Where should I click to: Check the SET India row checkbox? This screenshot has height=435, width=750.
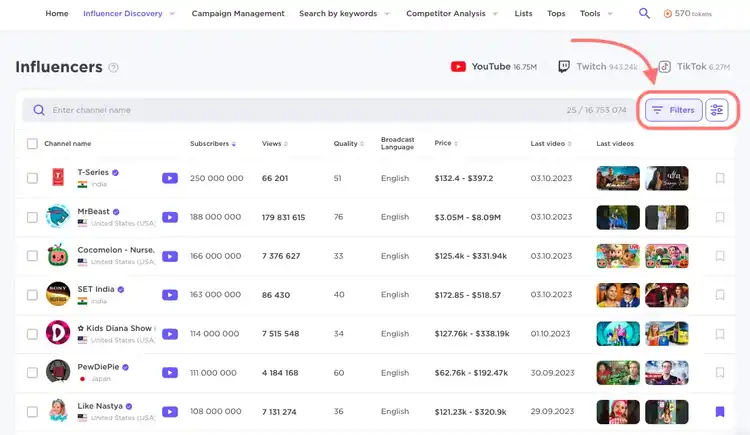coord(32,295)
